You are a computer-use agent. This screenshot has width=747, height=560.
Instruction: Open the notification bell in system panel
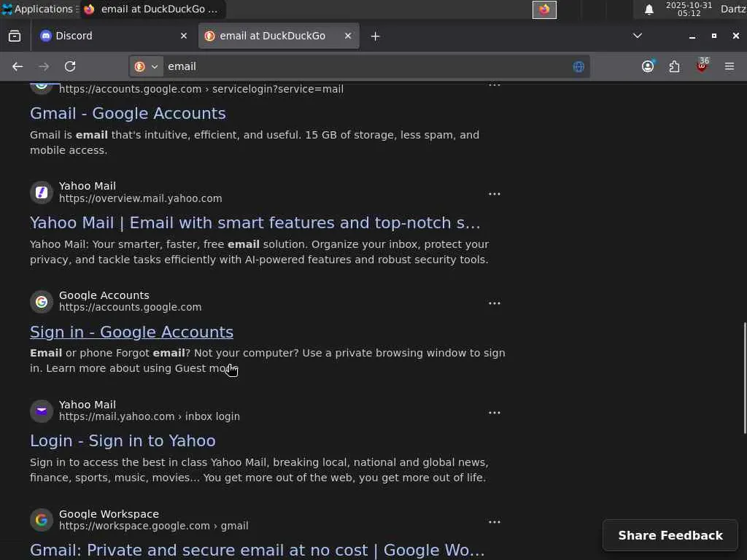pyautogui.click(x=649, y=9)
